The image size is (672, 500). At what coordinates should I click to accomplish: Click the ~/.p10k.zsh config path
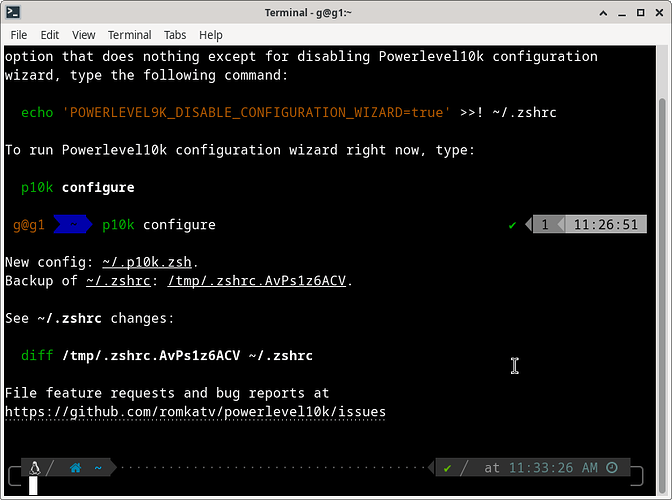147,262
